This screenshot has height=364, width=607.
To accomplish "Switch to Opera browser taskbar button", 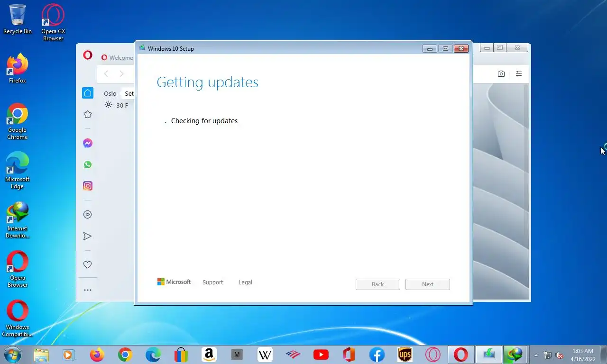I will click(x=461, y=355).
